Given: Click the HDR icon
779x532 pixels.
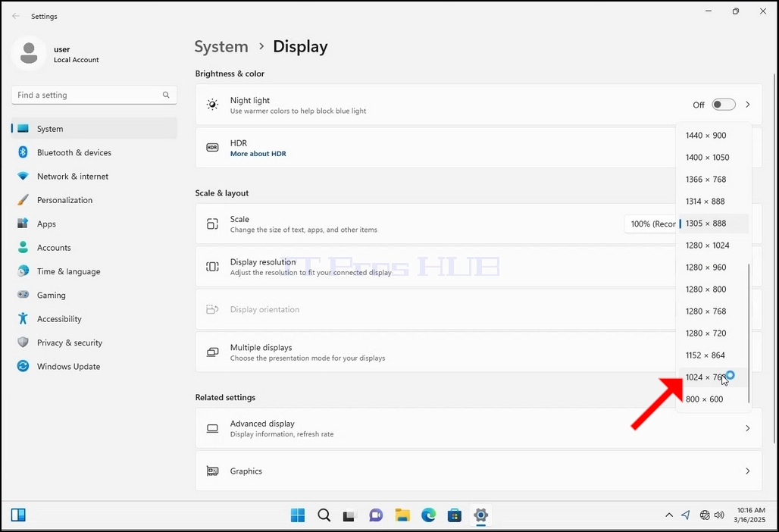Looking at the screenshot, I should tap(212, 148).
